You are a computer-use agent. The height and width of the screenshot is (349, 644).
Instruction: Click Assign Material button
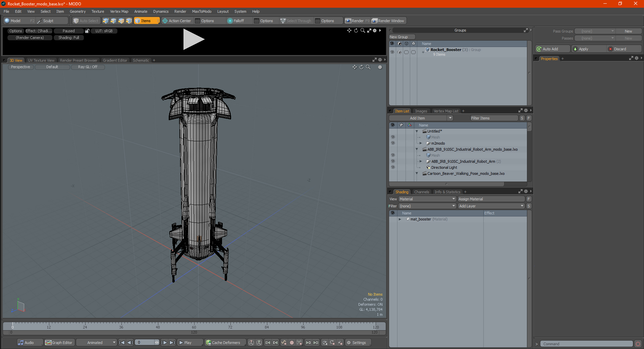pyautogui.click(x=491, y=199)
